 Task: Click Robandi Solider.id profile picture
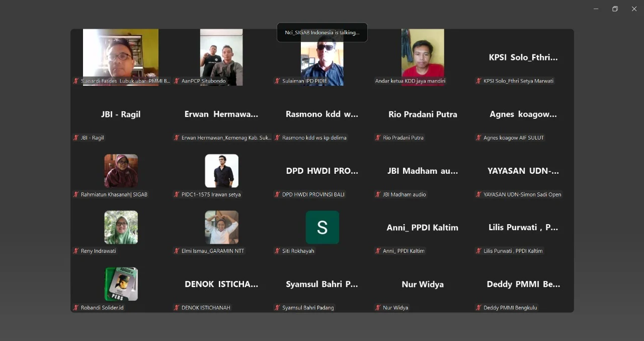tap(121, 284)
